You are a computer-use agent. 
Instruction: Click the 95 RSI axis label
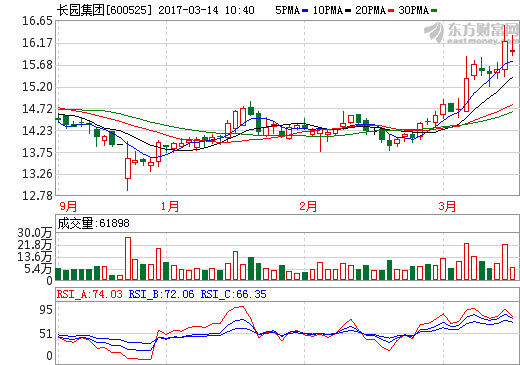[x=46, y=310]
